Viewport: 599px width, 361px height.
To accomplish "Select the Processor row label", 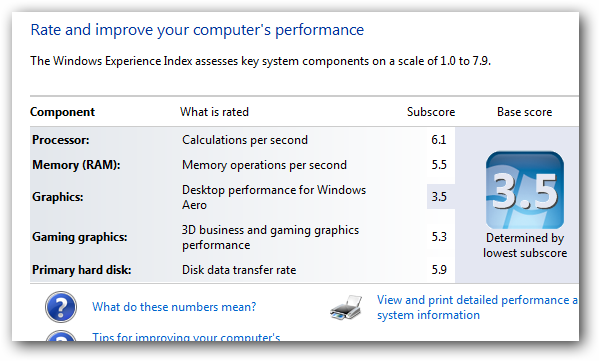I will click(x=61, y=140).
